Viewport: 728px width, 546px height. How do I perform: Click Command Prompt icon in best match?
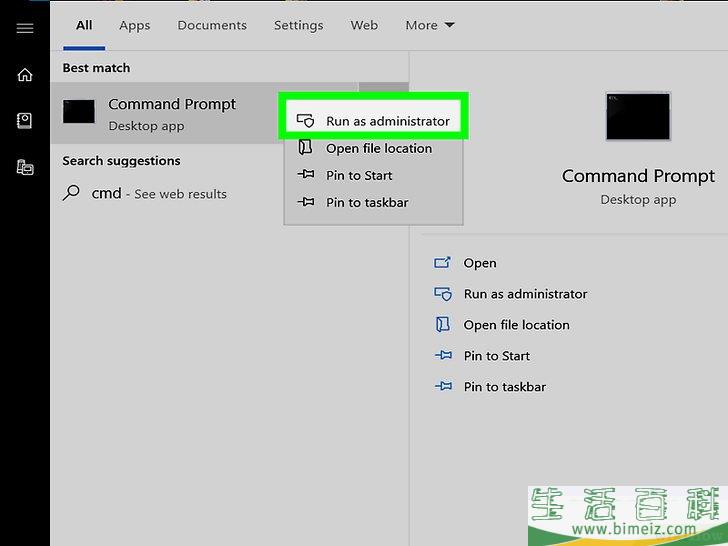[x=79, y=112]
